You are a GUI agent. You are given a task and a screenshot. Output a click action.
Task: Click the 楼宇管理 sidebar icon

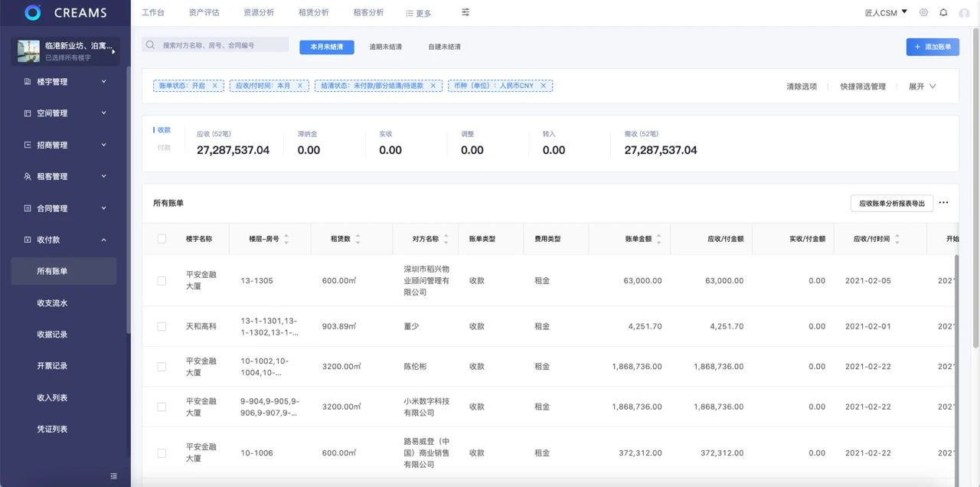(x=28, y=81)
